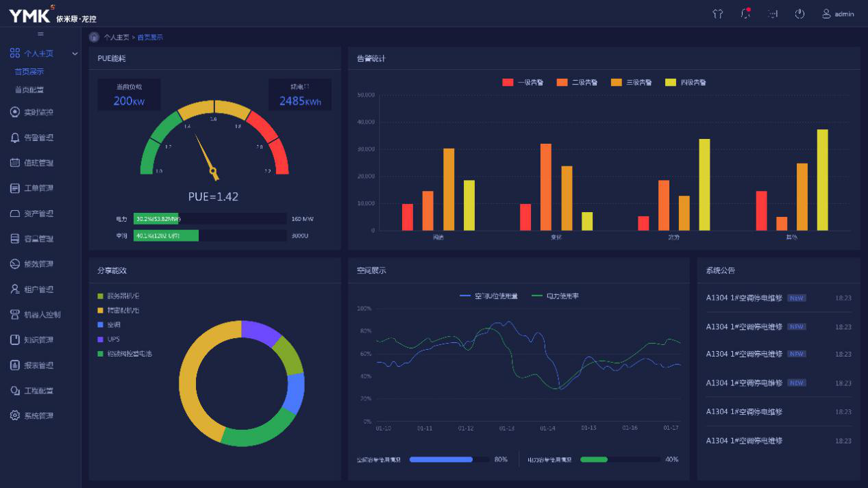This screenshot has width=868, height=488.
Task: Click the home icon in breadcrumb
Action: click(94, 37)
